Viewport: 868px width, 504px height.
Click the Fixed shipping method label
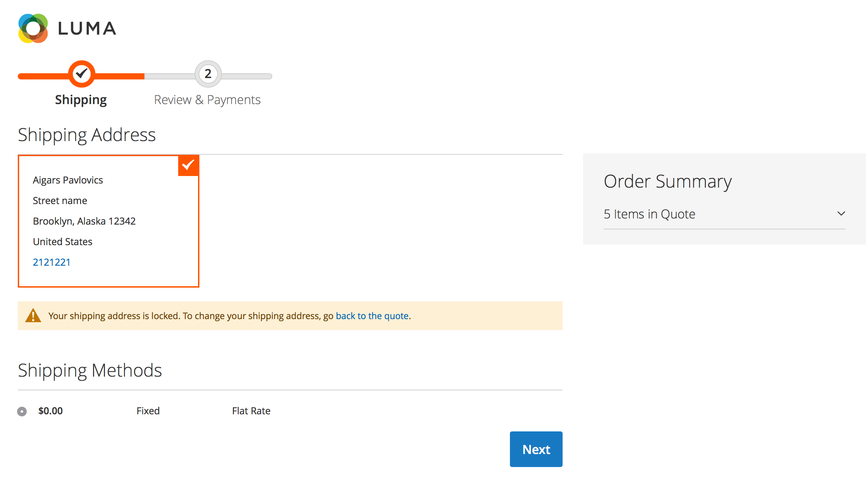pyautogui.click(x=148, y=411)
